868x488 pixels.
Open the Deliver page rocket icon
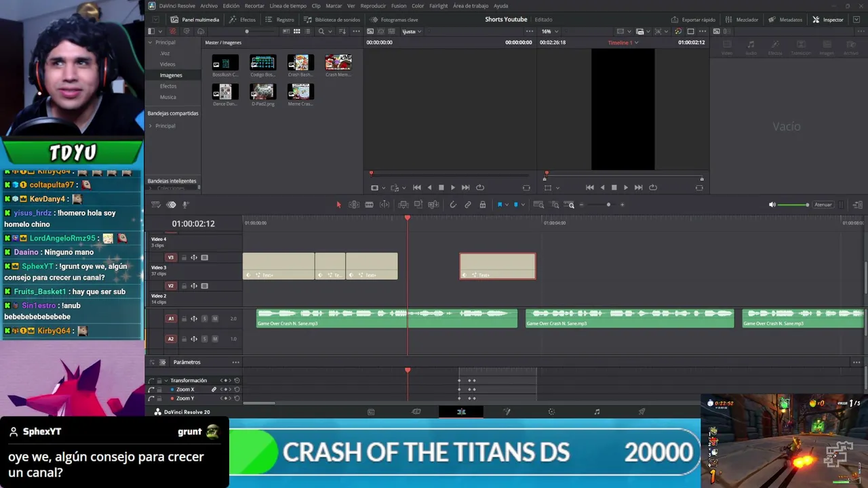pos(642,412)
